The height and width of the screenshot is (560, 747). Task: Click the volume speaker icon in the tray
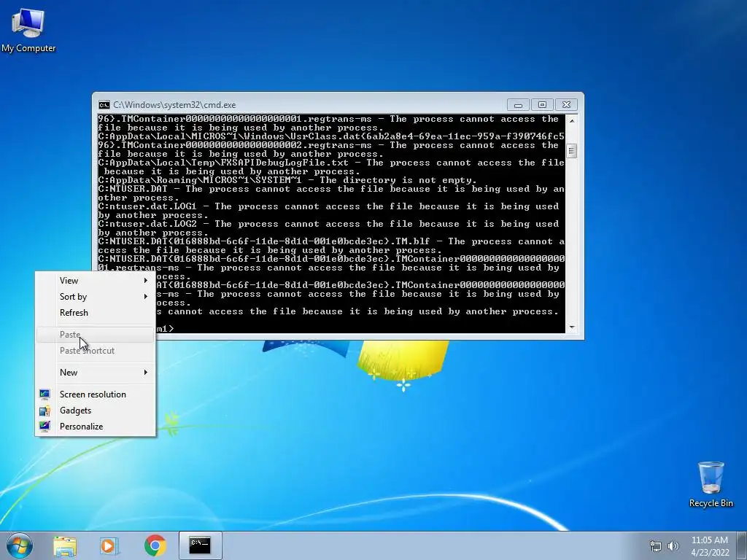tap(673, 546)
